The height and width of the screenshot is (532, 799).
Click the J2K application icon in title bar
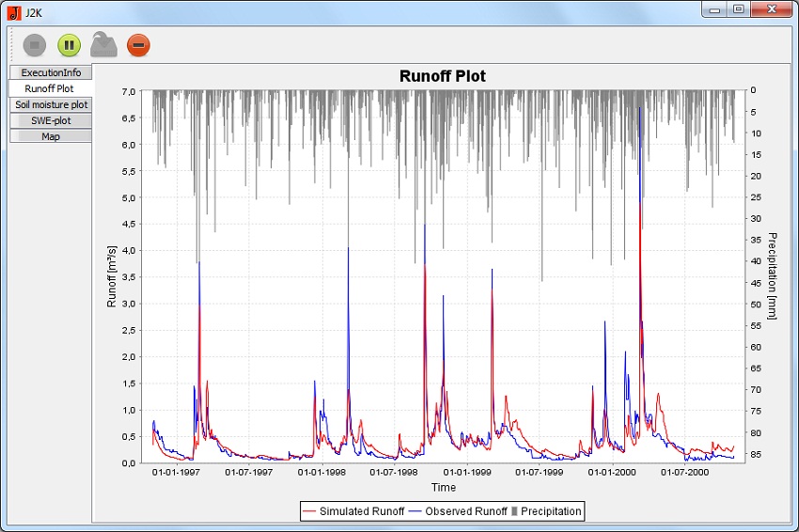14,11
